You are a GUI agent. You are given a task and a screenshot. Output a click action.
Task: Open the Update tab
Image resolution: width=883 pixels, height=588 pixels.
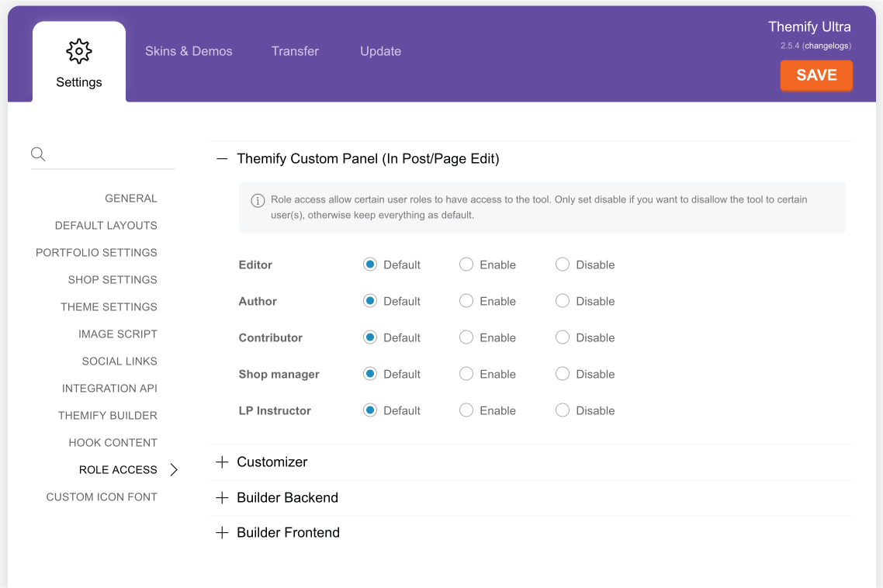(381, 51)
